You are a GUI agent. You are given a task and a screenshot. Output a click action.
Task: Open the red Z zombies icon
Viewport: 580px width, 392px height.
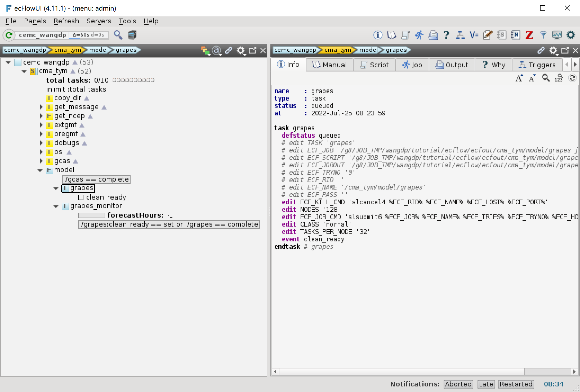529,35
